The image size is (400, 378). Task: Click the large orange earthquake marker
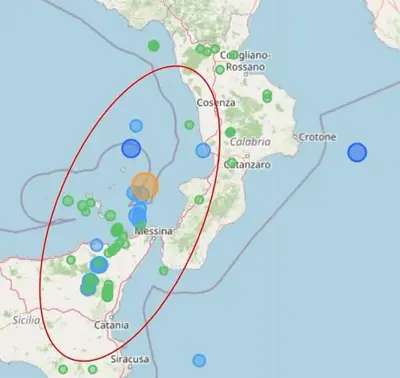tap(145, 186)
